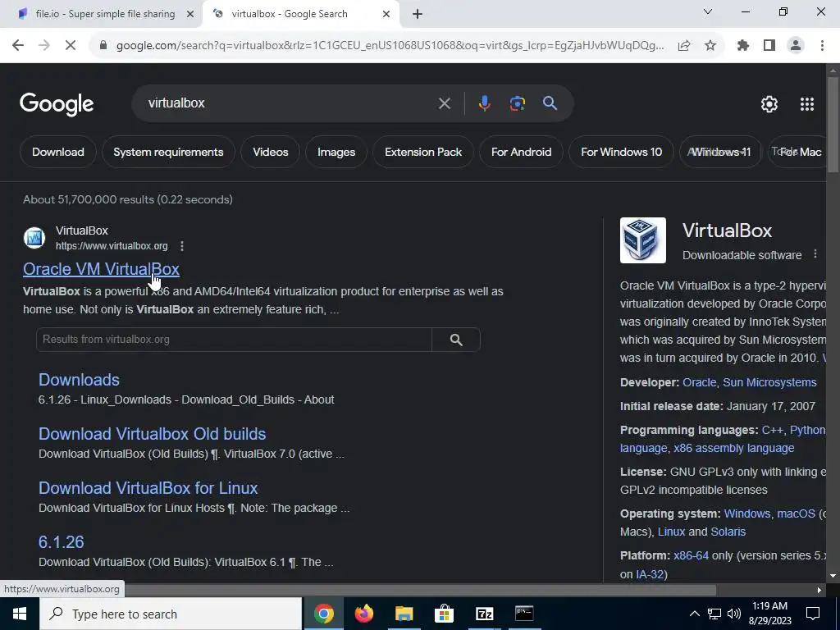Click the vertical page scrollbar thumb
Image resolution: width=840 pixels, height=630 pixels.
coord(833,125)
